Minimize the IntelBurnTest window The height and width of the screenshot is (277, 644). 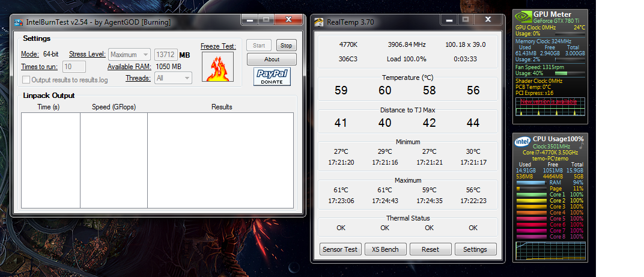tap(250, 19)
